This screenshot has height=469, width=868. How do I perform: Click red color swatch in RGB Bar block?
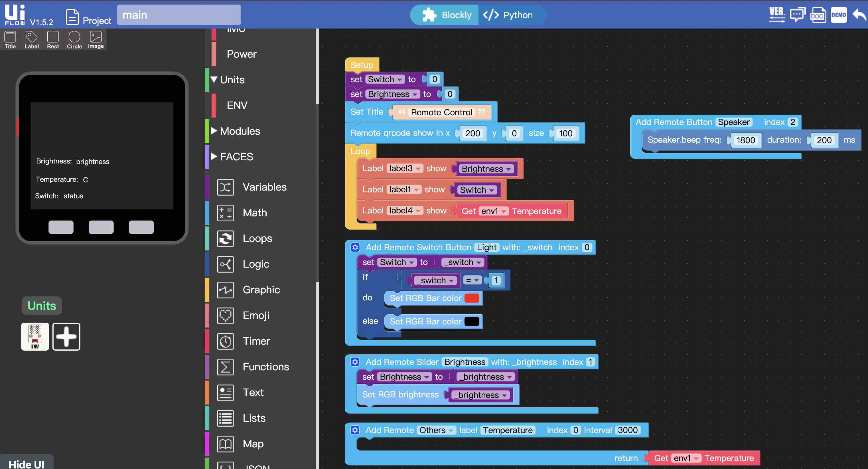tap(472, 298)
